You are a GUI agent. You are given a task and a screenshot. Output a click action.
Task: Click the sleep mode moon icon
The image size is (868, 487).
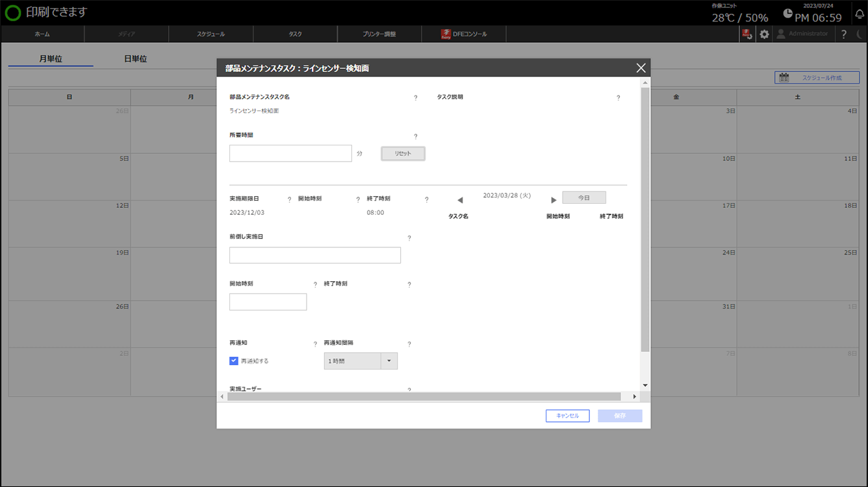(x=860, y=34)
